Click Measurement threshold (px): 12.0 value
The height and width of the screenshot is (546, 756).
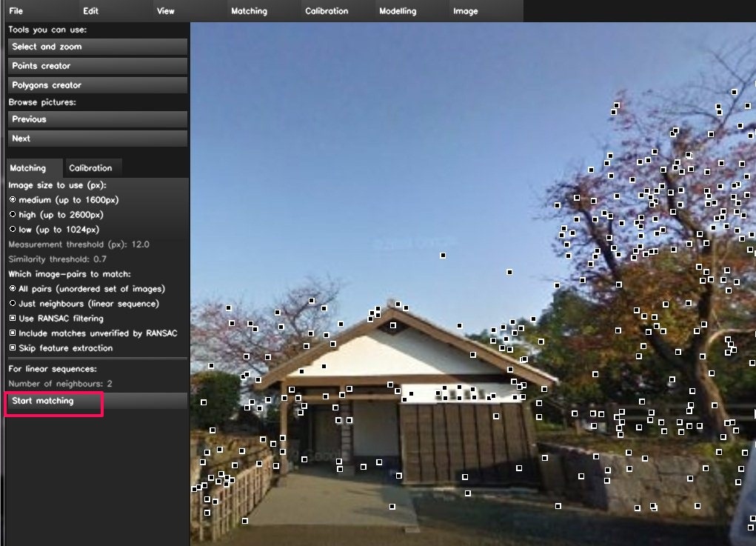pyautogui.click(x=79, y=244)
